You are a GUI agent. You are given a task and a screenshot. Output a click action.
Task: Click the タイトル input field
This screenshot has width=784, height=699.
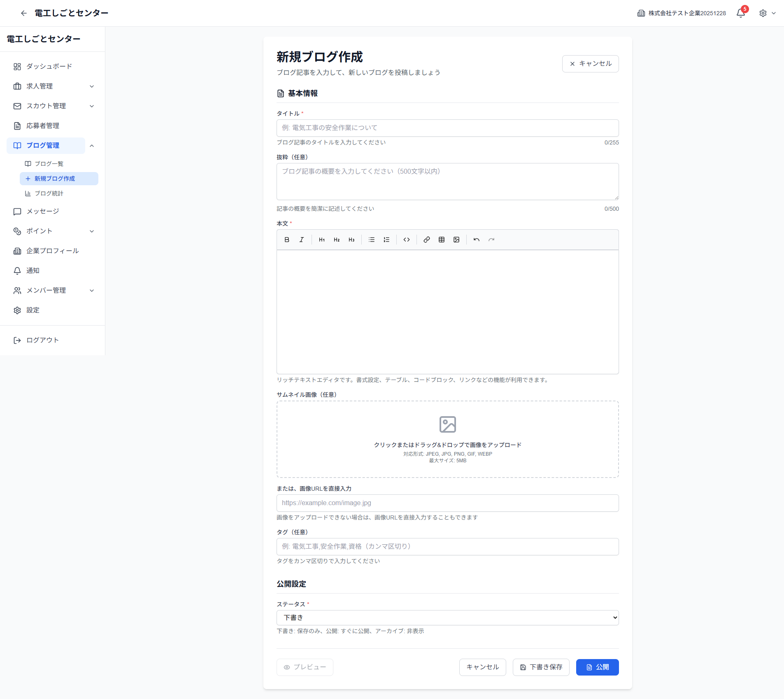pyautogui.click(x=447, y=128)
